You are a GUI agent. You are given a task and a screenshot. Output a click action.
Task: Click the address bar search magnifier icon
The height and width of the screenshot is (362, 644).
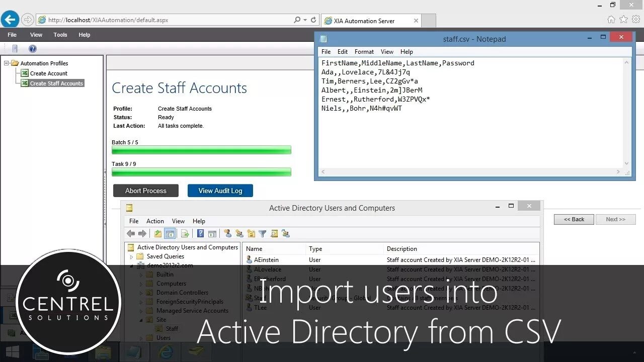tap(297, 20)
